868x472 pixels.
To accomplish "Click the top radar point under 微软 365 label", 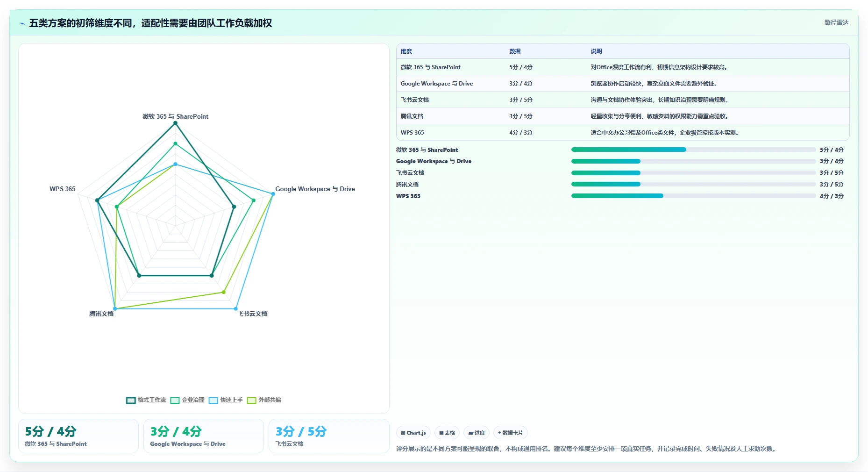I will point(175,123).
